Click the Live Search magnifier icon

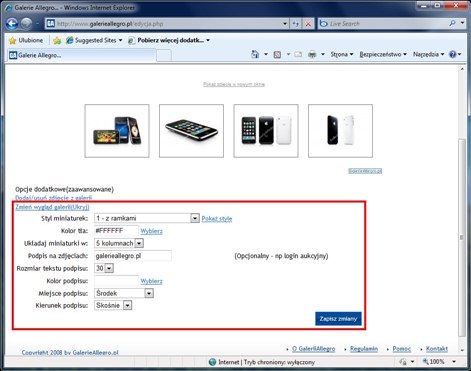452,23
